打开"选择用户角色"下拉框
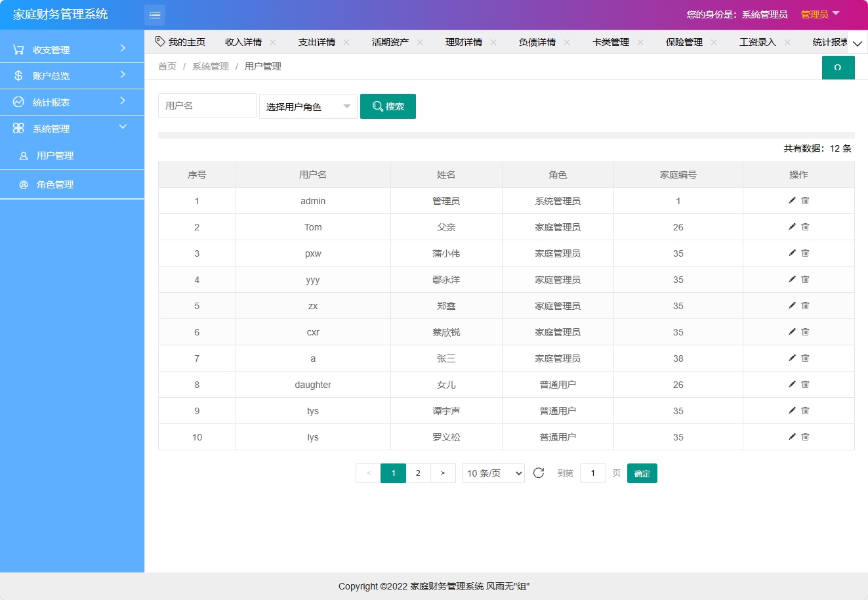 click(x=308, y=106)
